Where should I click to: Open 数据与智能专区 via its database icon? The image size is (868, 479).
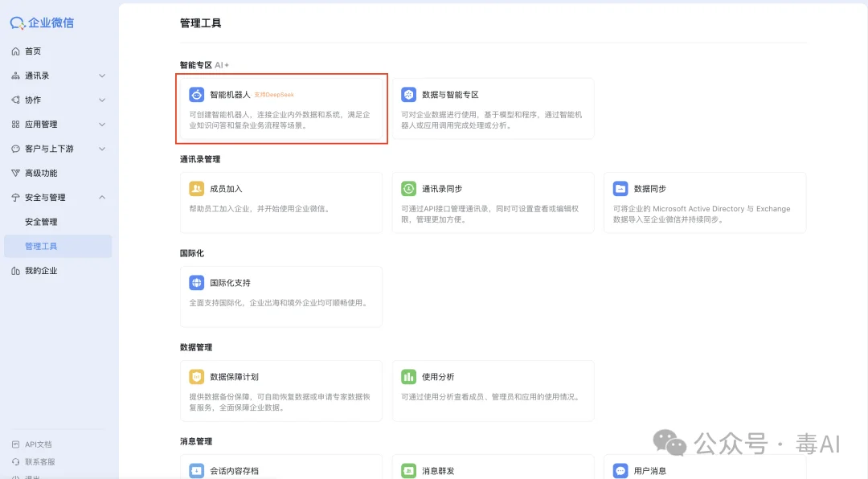pos(408,94)
